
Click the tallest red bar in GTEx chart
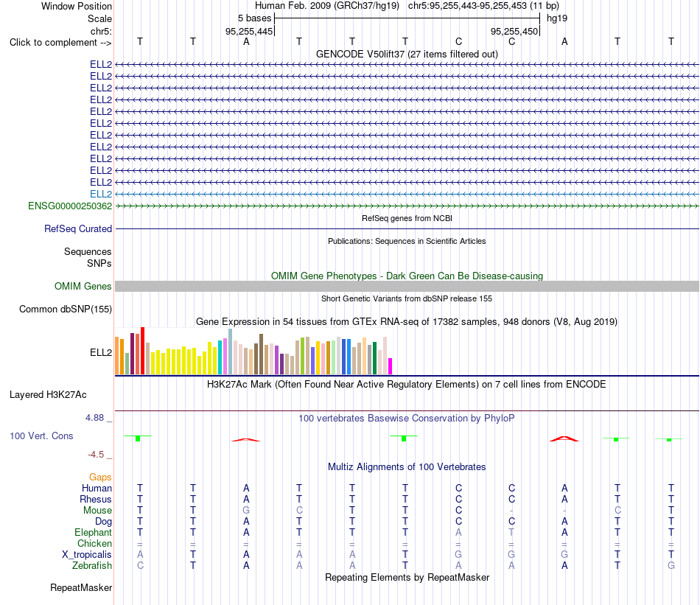(142, 351)
